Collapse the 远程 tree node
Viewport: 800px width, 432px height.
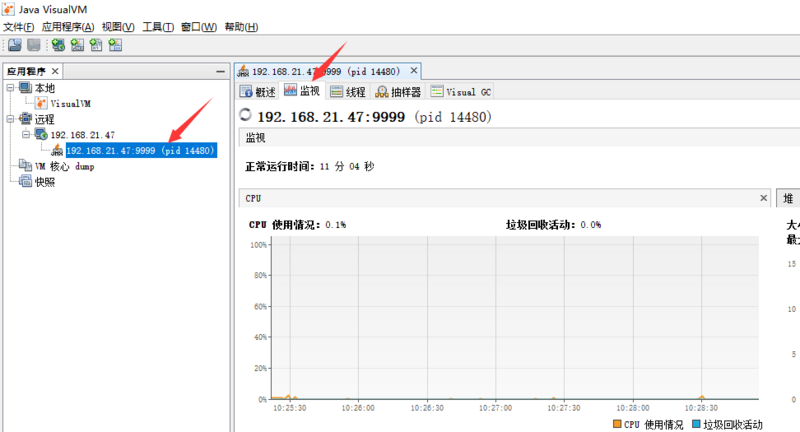click(x=10, y=119)
